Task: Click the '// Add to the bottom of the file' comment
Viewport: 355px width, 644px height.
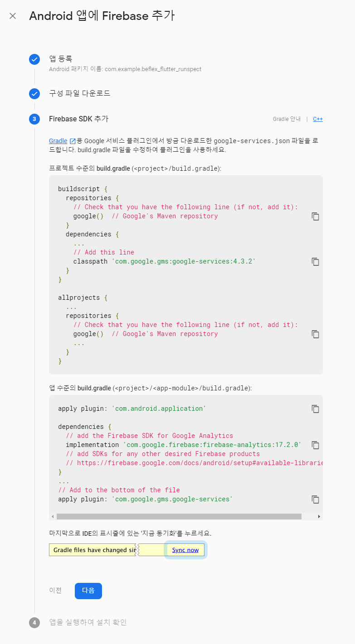Action: tap(119, 490)
